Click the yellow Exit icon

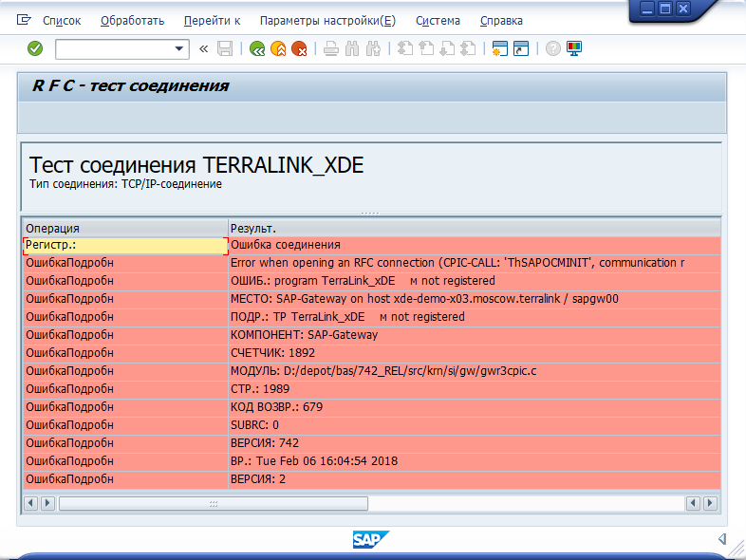[278, 48]
